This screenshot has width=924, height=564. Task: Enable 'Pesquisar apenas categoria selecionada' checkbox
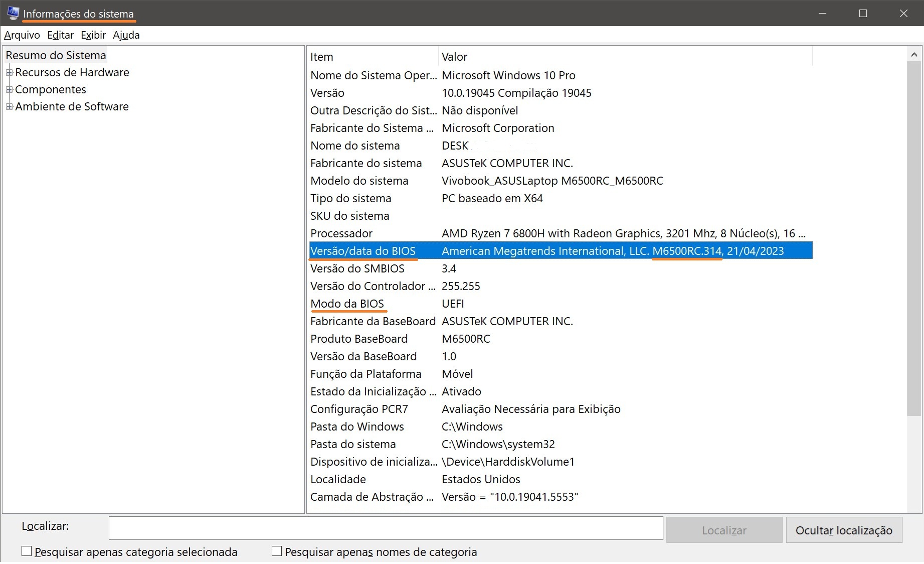(x=27, y=551)
